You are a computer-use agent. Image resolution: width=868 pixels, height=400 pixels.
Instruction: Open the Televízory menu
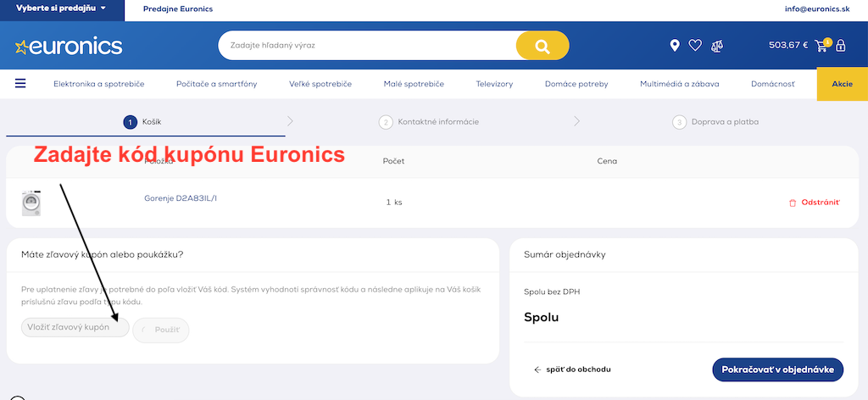pos(494,84)
